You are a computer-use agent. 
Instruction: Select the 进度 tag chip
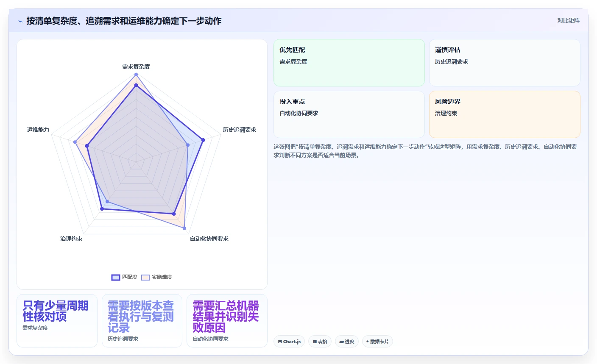[x=347, y=342]
